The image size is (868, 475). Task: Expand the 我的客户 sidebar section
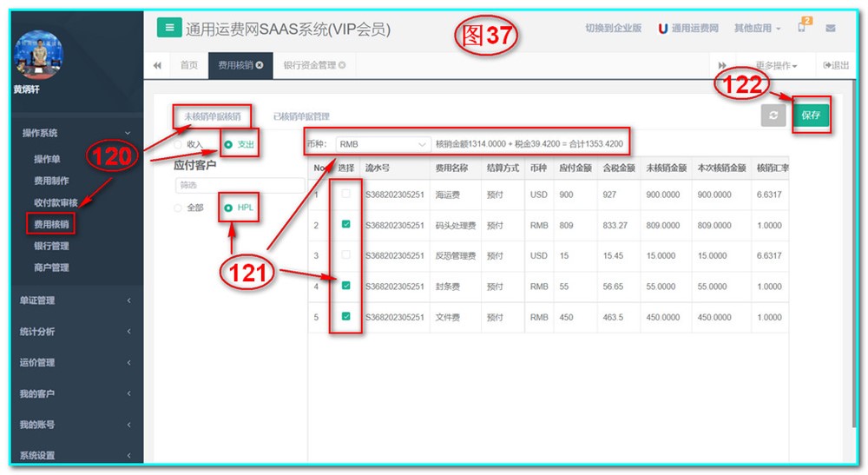click(76, 393)
